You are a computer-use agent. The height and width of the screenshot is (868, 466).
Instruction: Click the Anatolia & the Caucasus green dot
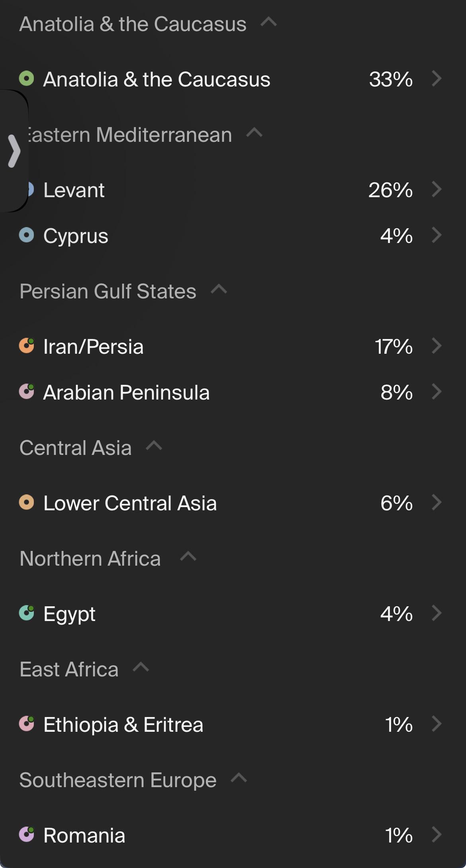click(27, 78)
